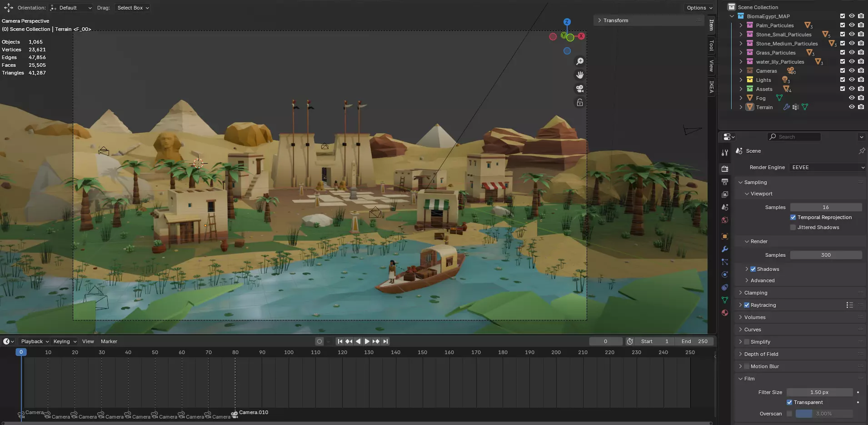This screenshot has width=868, height=425.
Task: Hide the Fog collection with eye icon
Action: [852, 98]
